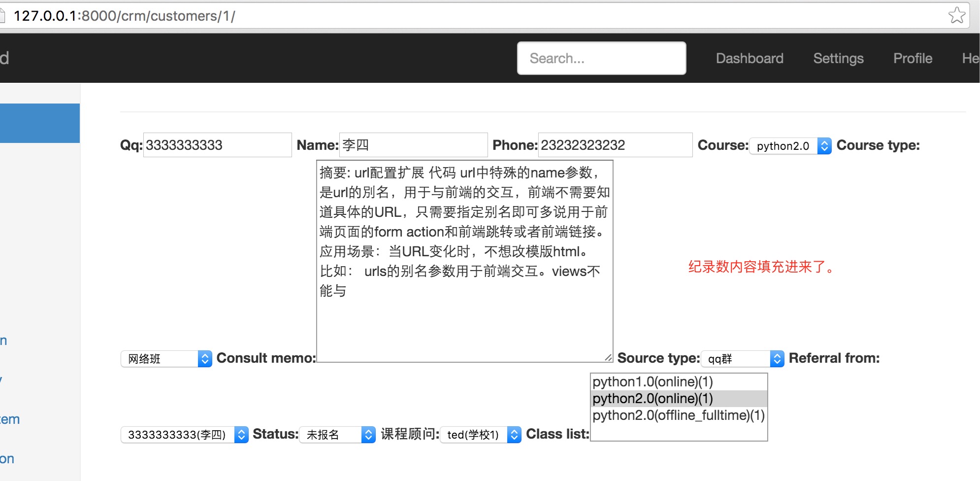
Task: Open the Course type dropdown showing 网络班
Action: pos(166,359)
